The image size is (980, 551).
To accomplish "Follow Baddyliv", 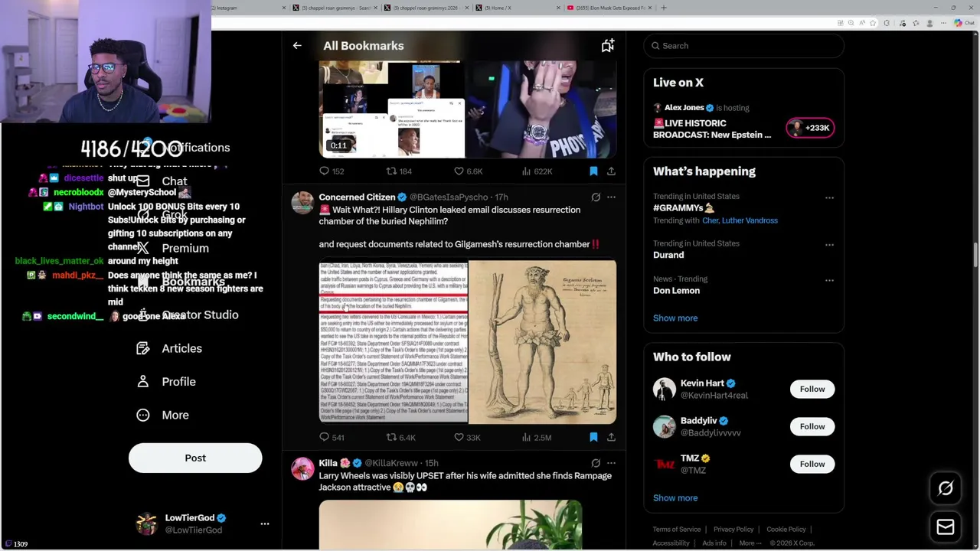I will (812, 426).
